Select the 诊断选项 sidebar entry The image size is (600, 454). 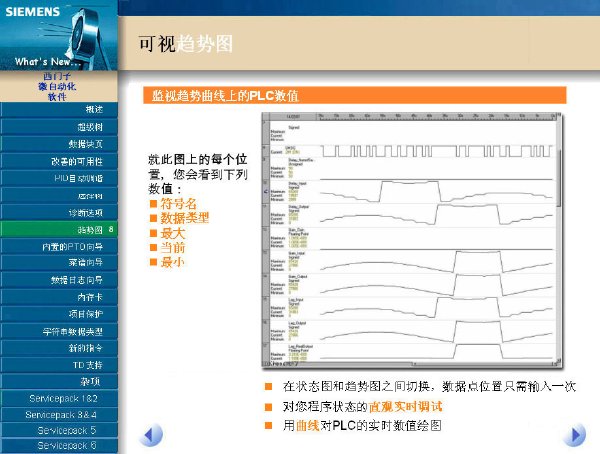click(59, 213)
